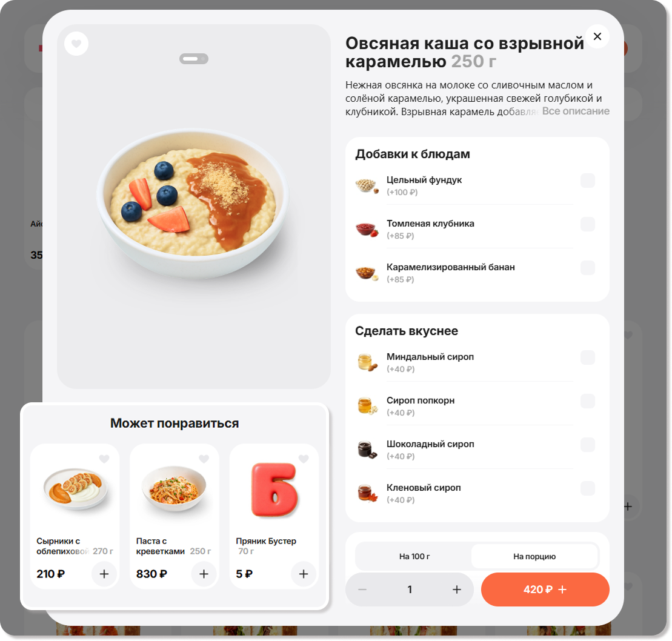Add Паста с креветками via its plus button
Screen dimensions: 672x641
[204, 574]
